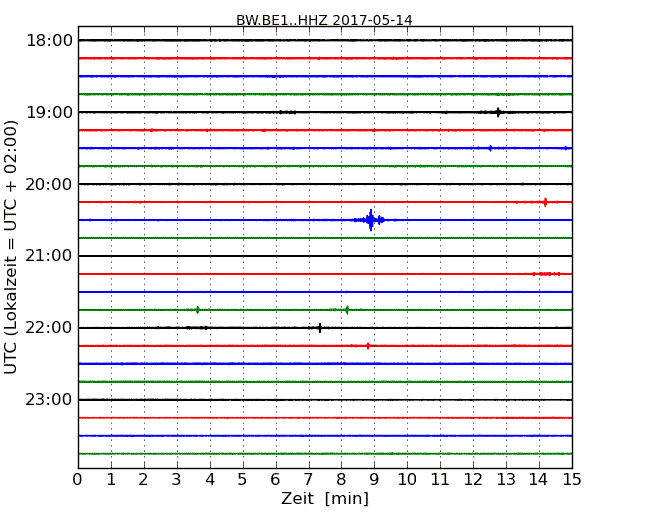Click the green spike near minute 3.6
This screenshot has height=520, width=650.
(198, 309)
